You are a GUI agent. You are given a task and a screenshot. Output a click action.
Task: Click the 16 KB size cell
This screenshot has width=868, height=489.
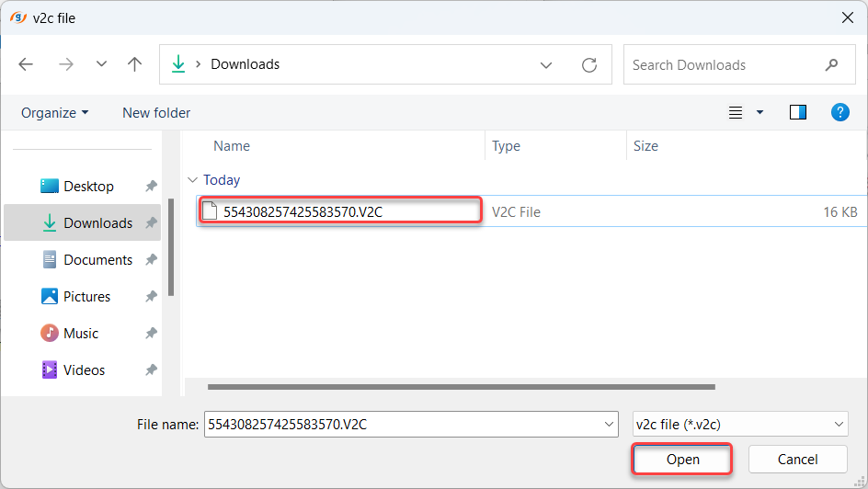(839, 211)
